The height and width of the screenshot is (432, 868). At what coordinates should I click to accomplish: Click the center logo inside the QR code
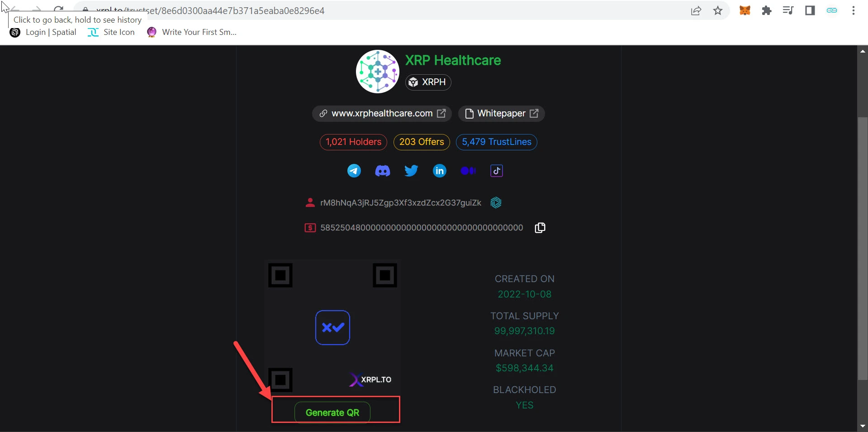coord(332,327)
